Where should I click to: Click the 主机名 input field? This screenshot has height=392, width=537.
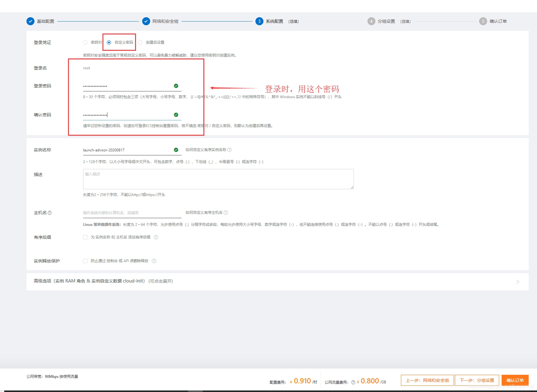pos(132,213)
